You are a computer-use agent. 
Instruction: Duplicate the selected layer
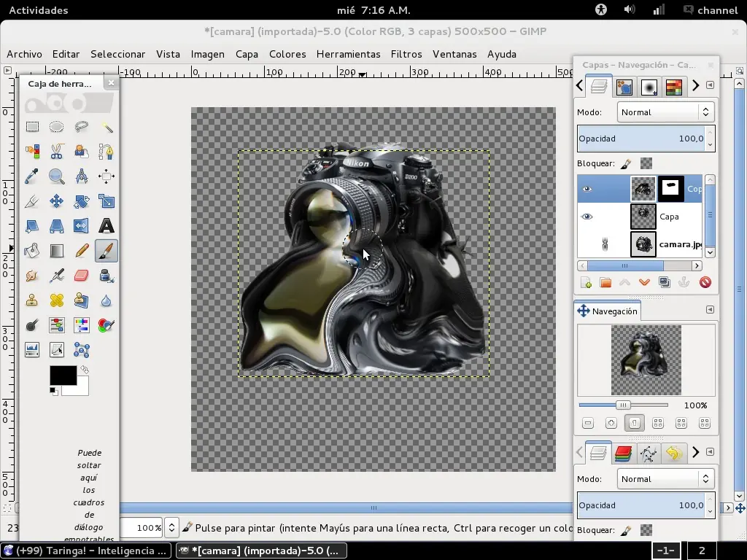coord(665,282)
